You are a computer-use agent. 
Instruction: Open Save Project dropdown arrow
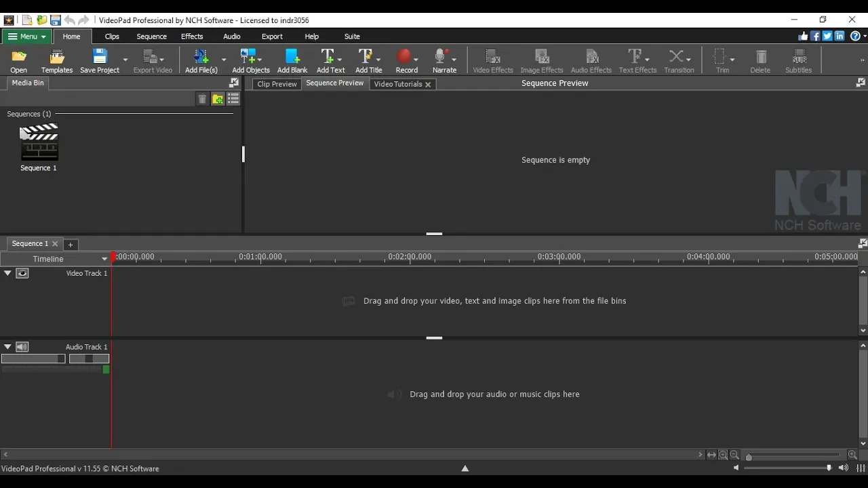coord(125,60)
